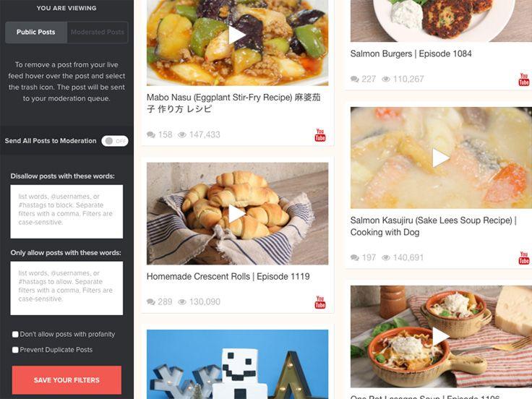Viewport: 532px width, 399px height.
Task: Select the Public Posts tab
Action: tap(36, 33)
